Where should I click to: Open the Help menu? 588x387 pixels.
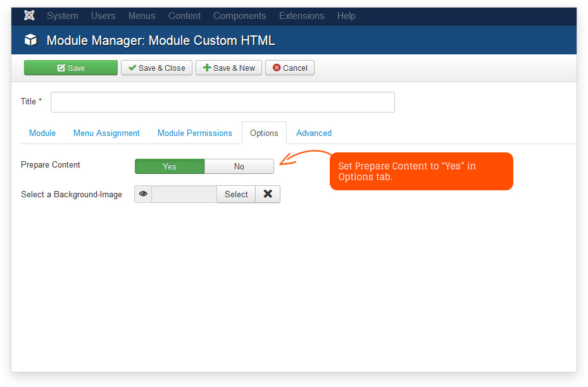346,16
